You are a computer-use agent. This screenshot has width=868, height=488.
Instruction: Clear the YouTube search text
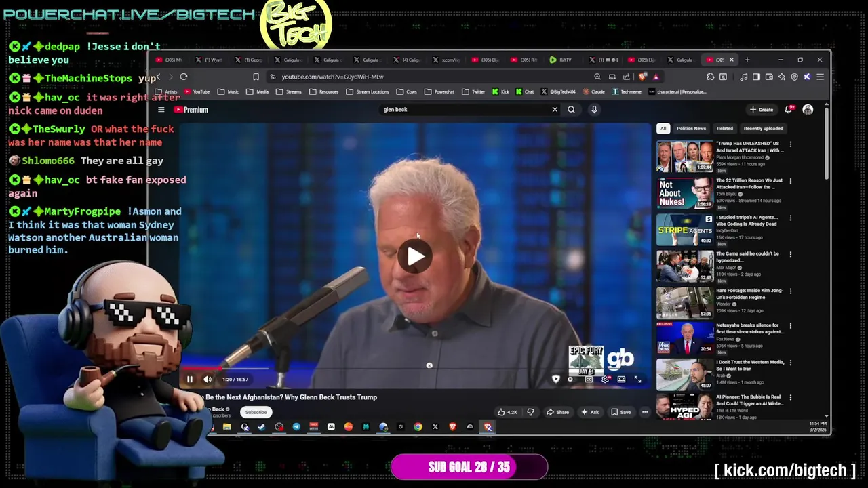tap(555, 110)
